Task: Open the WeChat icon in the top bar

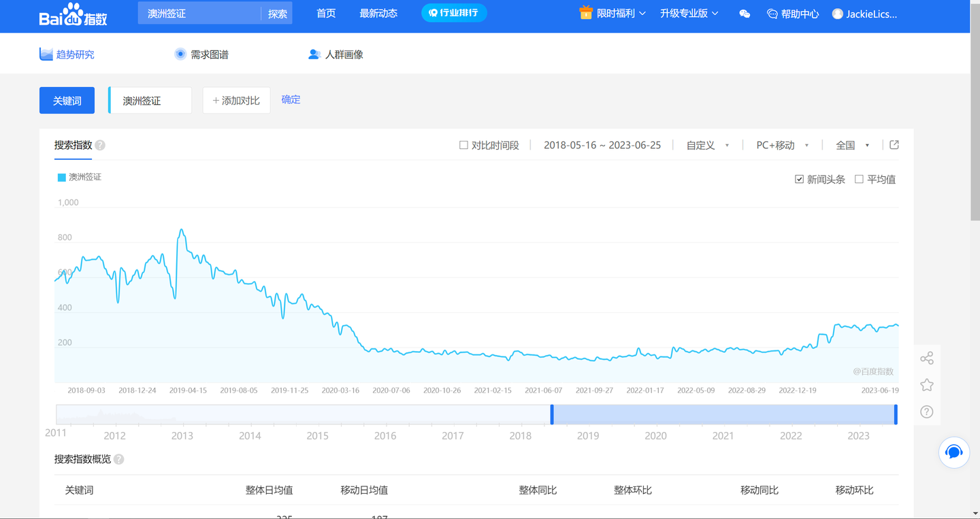Action: pyautogui.click(x=745, y=13)
